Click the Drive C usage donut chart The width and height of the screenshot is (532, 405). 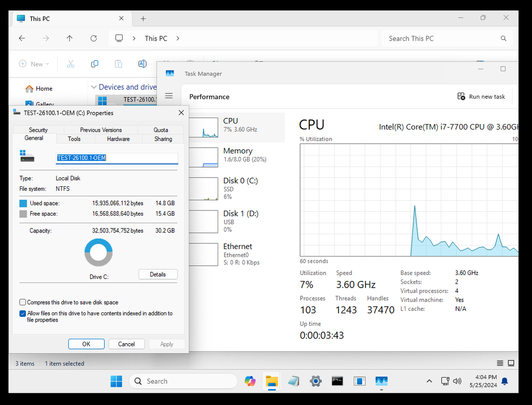tap(98, 252)
